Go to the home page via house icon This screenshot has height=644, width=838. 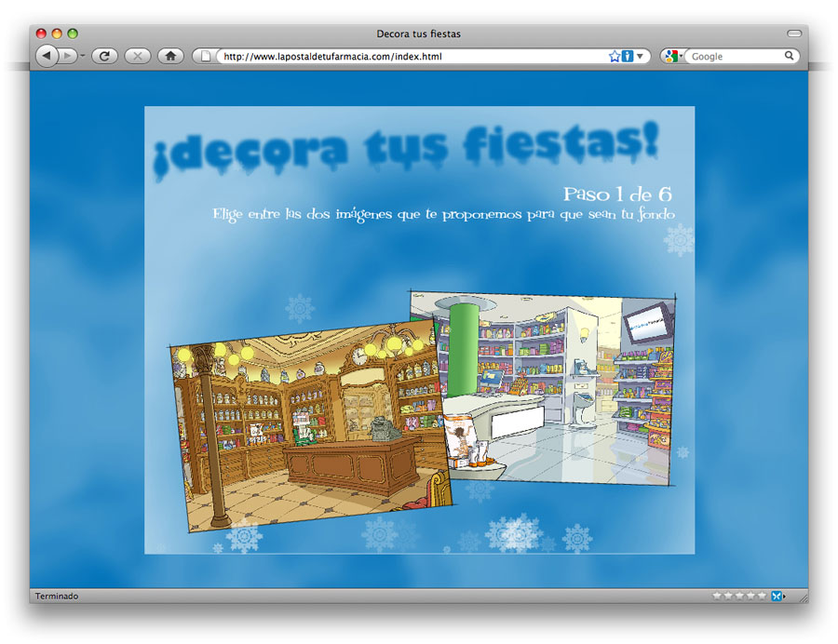point(170,56)
